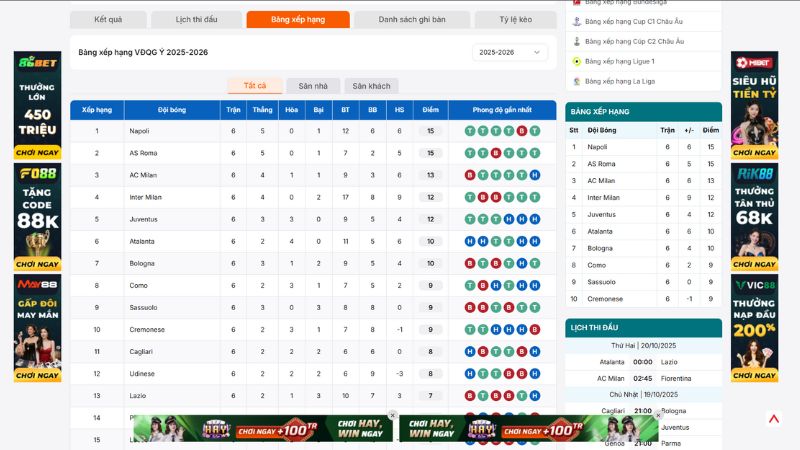The width and height of the screenshot is (800, 450).
Task: Filter standings by Sân nhà
Action: pyautogui.click(x=313, y=86)
